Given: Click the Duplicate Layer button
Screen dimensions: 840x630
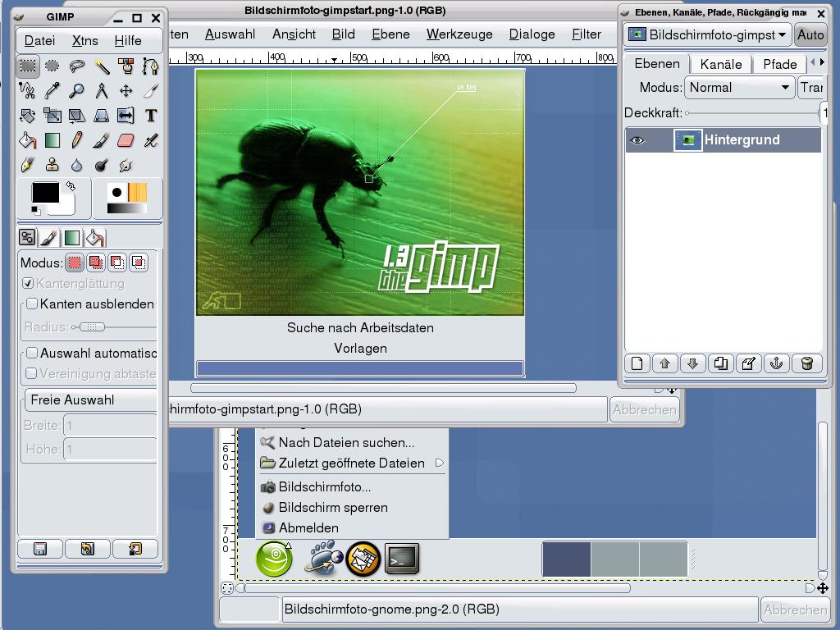Looking at the screenshot, I should (720, 363).
